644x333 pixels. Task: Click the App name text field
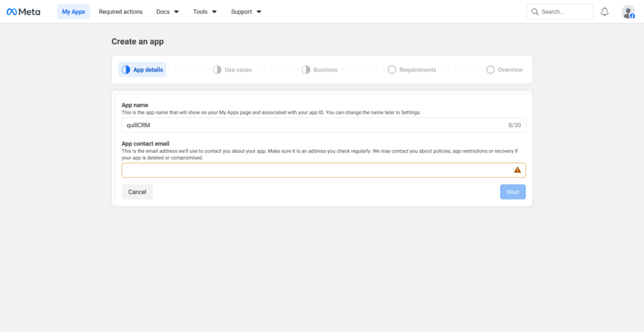[x=314, y=125]
